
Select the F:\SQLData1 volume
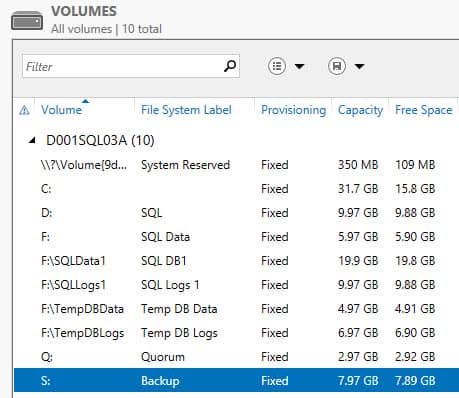click(236, 261)
